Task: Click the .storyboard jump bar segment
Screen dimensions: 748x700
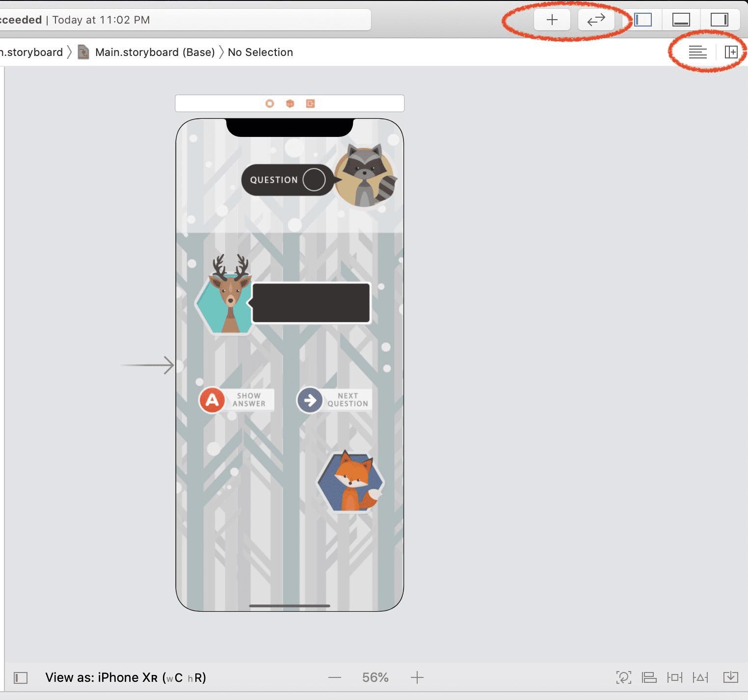Action: click(x=32, y=52)
